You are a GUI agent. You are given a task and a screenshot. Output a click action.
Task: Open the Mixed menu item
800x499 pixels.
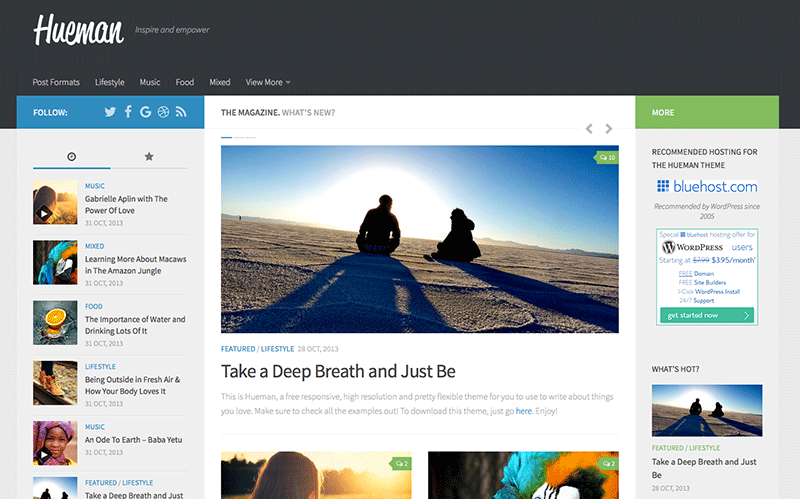[220, 82]
